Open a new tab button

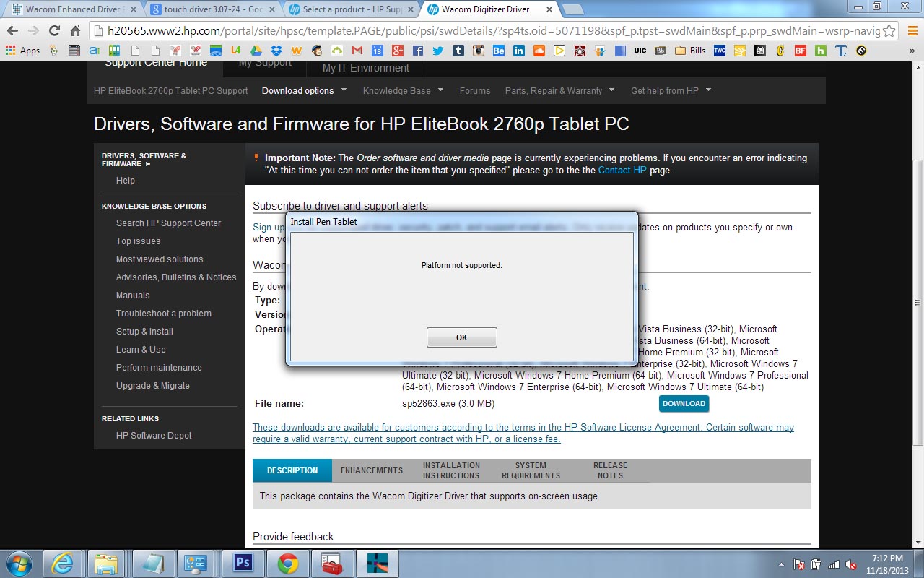coord(572,9)
